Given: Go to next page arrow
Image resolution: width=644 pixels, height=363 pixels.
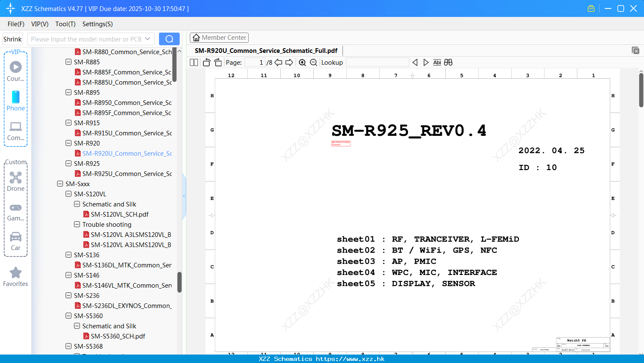Looking at the screenshot, I should (x=289, y=63).
